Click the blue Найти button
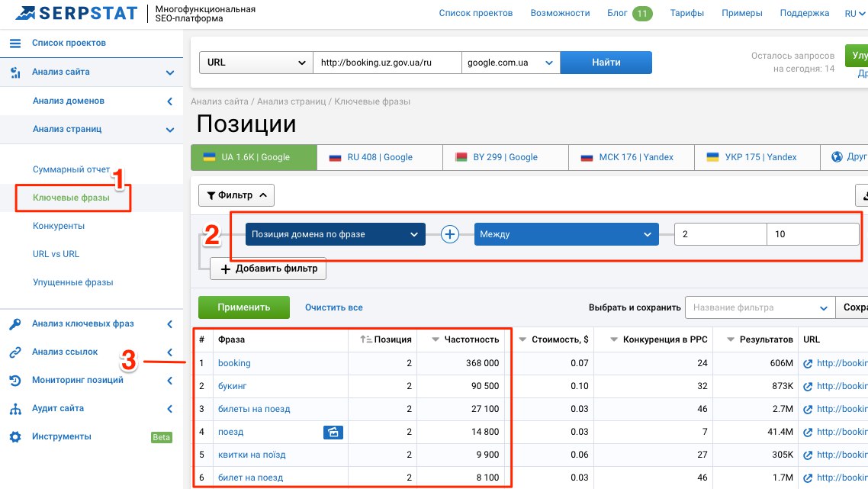 (606, 63)
